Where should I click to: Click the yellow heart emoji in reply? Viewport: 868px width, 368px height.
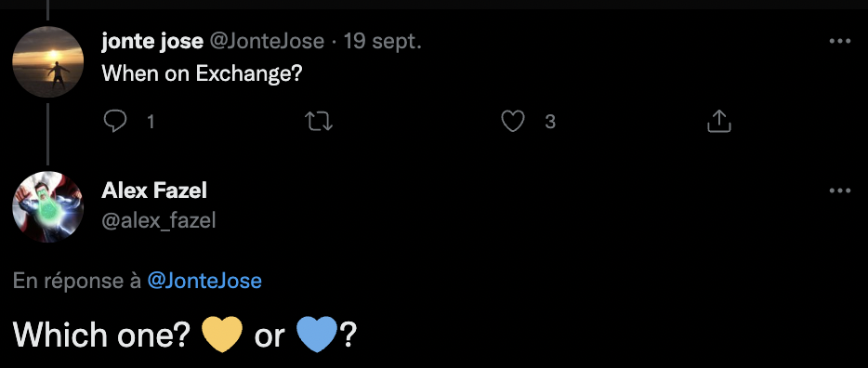point(222,335)
